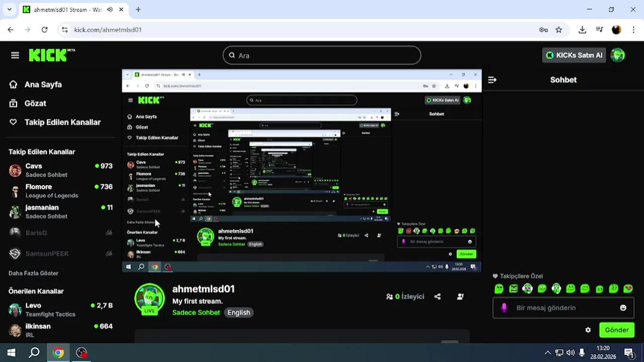Screen dimensions: 644x362
Task: Open Windows Start menu
Action: pos(11,352)
